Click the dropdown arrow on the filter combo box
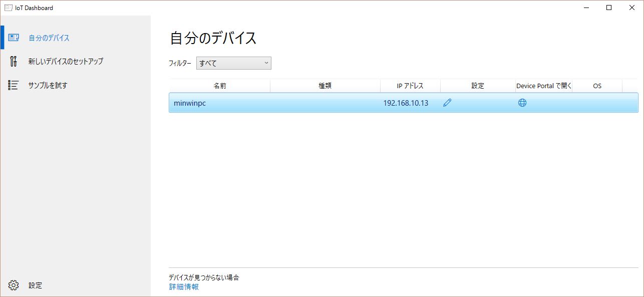Image resolution: width=644 pixels, height=297 pixels. (266, 63)
